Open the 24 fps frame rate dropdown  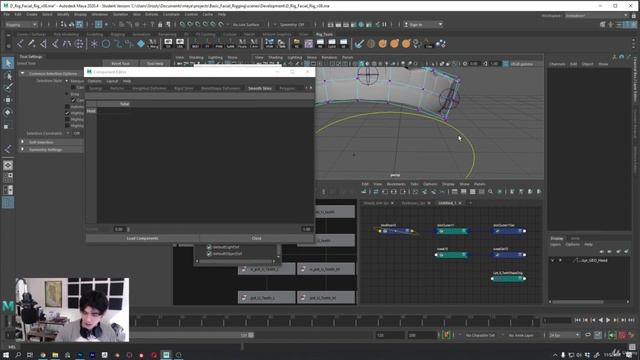pyautogui.click(x=564, y=335)
